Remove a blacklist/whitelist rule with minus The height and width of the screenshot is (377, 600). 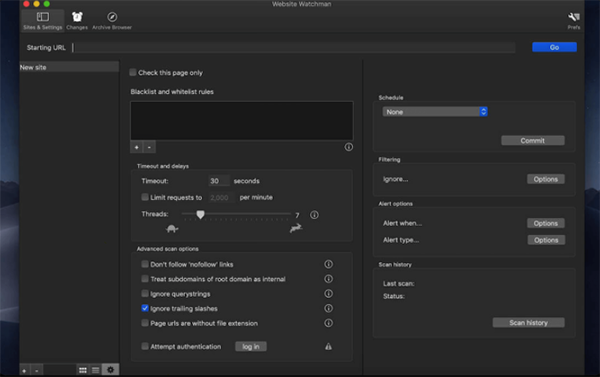click(x=149, y=147)
